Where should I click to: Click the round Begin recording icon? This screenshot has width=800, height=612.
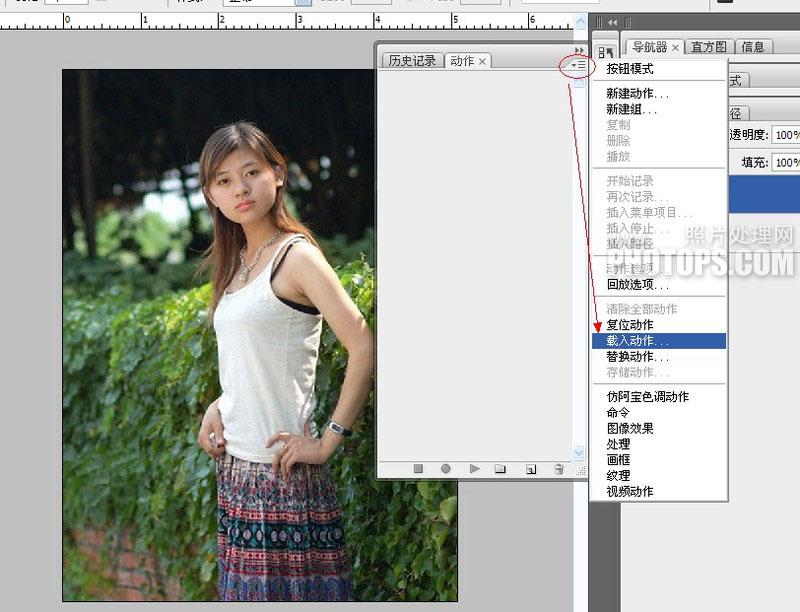[x=445, y=468]
